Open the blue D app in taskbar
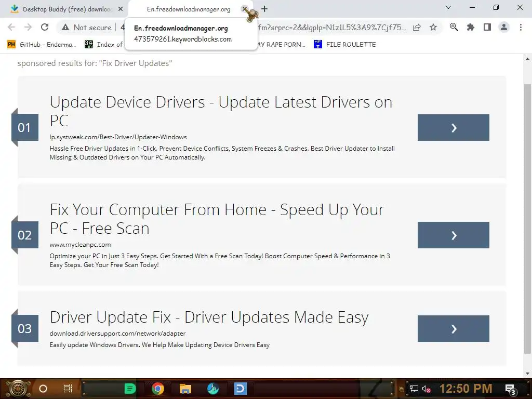This screenshot has height=399, width=532. point(241,389)
